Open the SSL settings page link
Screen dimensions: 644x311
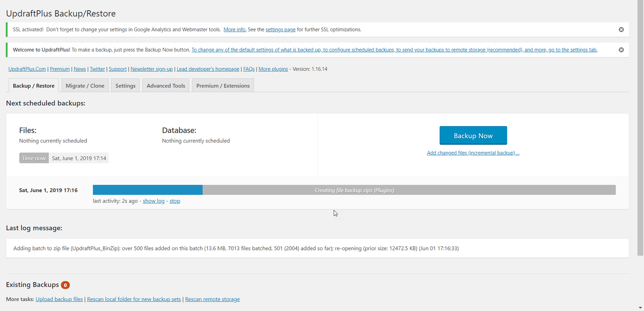(280, 30)
